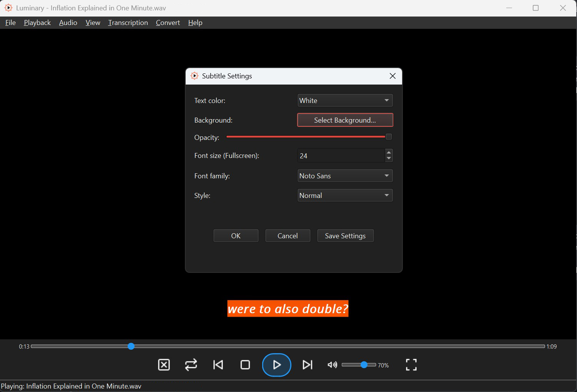Toggle the loop/repeat icon
This screenshot has width=577, height=392.
(191, 365)
